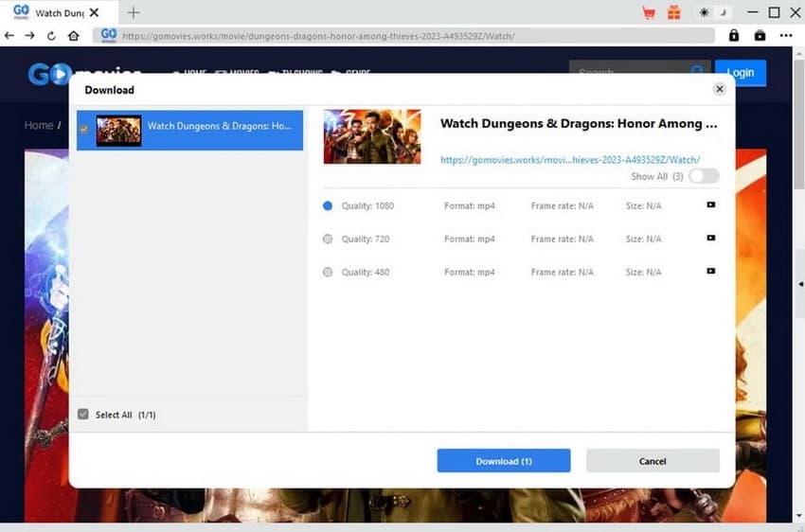Click the GoMovies logo on the page
The width and height of the screenshot is (805, 532).
[x=84, y=75]
